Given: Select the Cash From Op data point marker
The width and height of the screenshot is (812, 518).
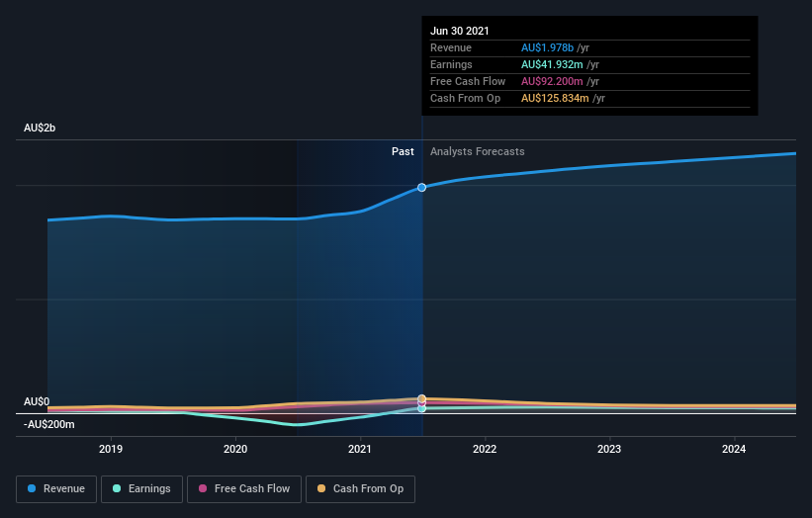Looking at the screenshot, I should [422, 398].
